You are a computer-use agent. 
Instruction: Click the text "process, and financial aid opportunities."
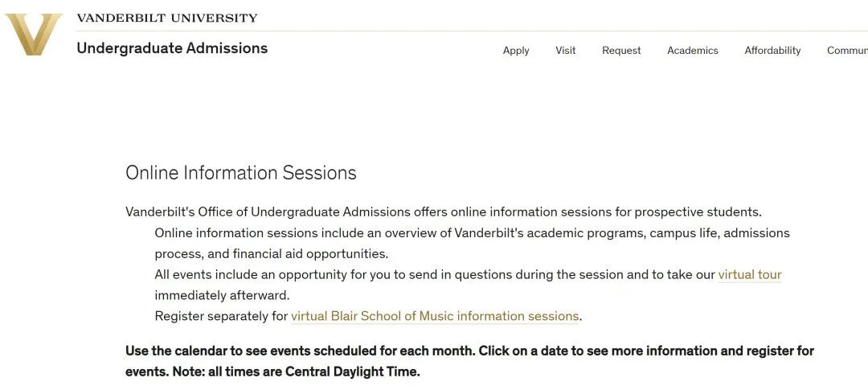coord(272,254)
